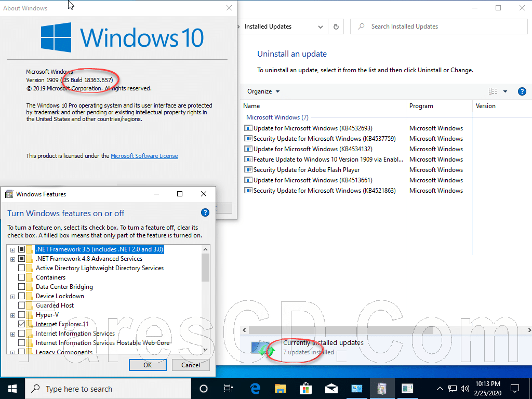Viewport: 532px width, 399px height.
Task: Expand Internet Information Services node
Action: (12, 334)
